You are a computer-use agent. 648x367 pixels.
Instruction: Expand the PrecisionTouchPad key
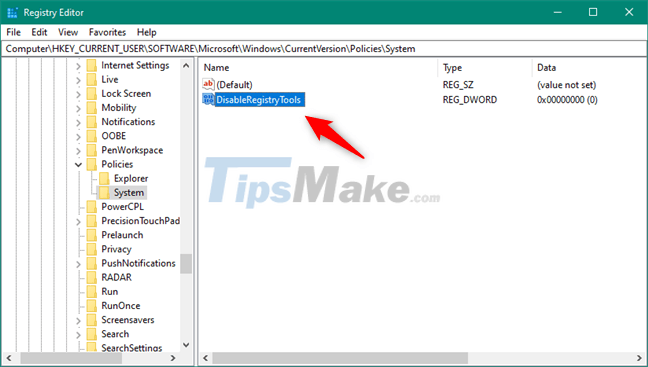[x=79, y=222]
